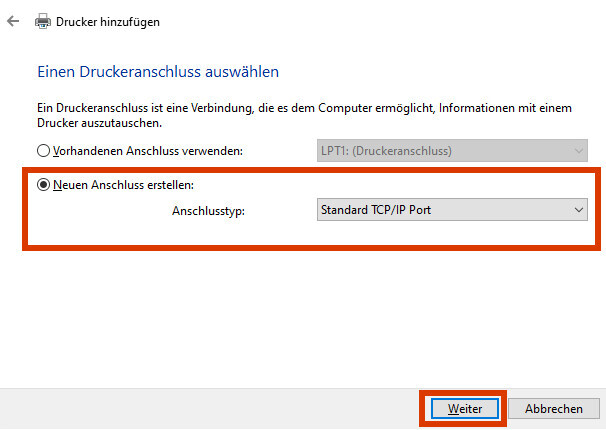606x430 pixels.
Task: Click the chevron on the LPT1 dropdown
Action: click(x=579, y=151)
